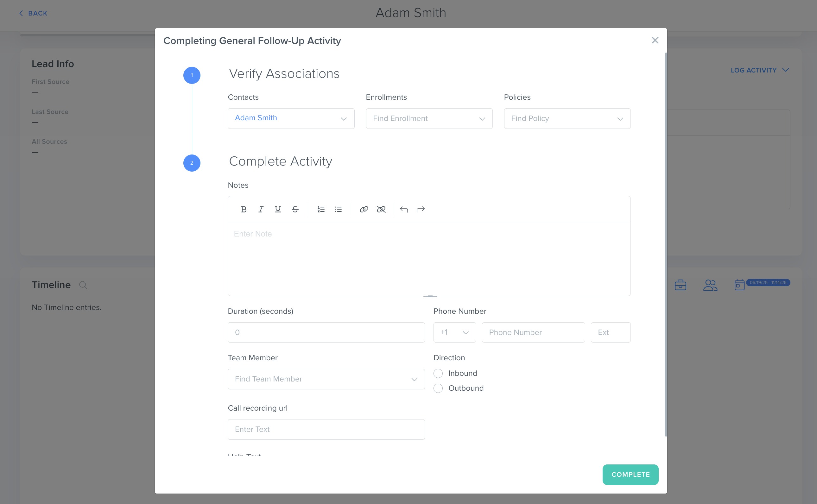Click the underline formatting icon
This screenshot has height=504, width=817.
tap(278, 209)
